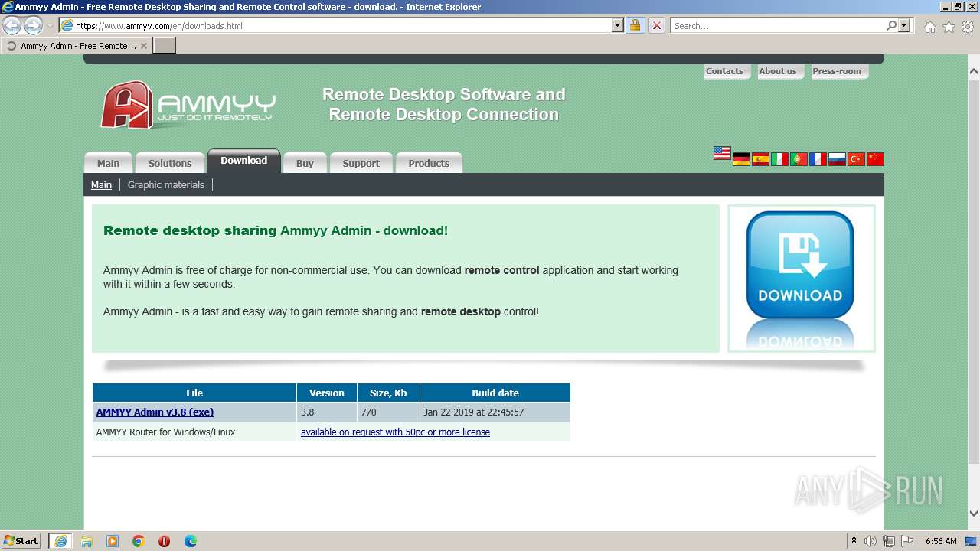Open the Tools gear icon

click(x=968, y=27)
